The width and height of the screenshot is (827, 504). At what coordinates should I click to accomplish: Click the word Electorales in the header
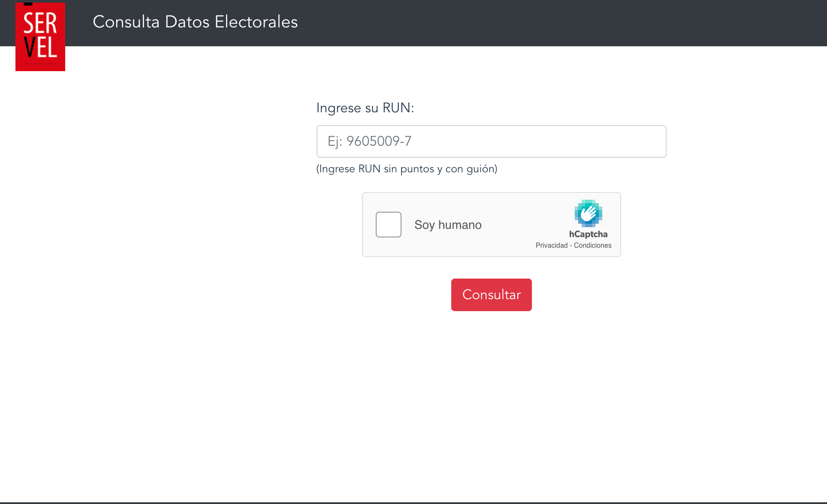[x=256, y=22]
